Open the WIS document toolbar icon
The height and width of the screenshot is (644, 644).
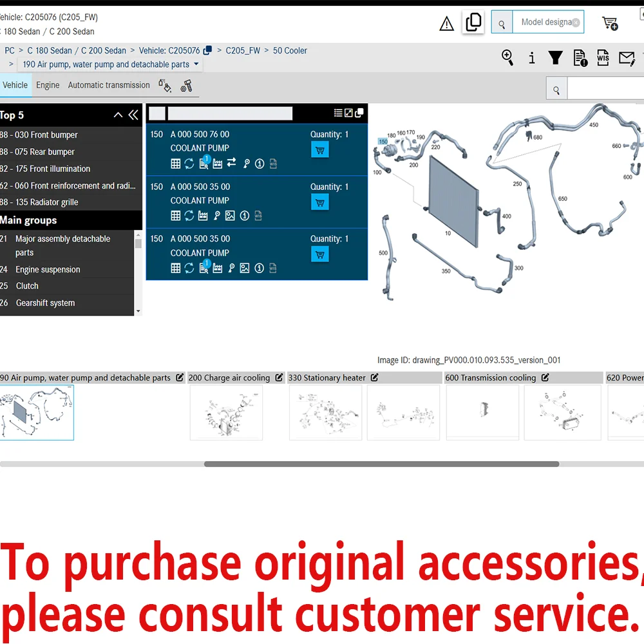coord(603,57)
